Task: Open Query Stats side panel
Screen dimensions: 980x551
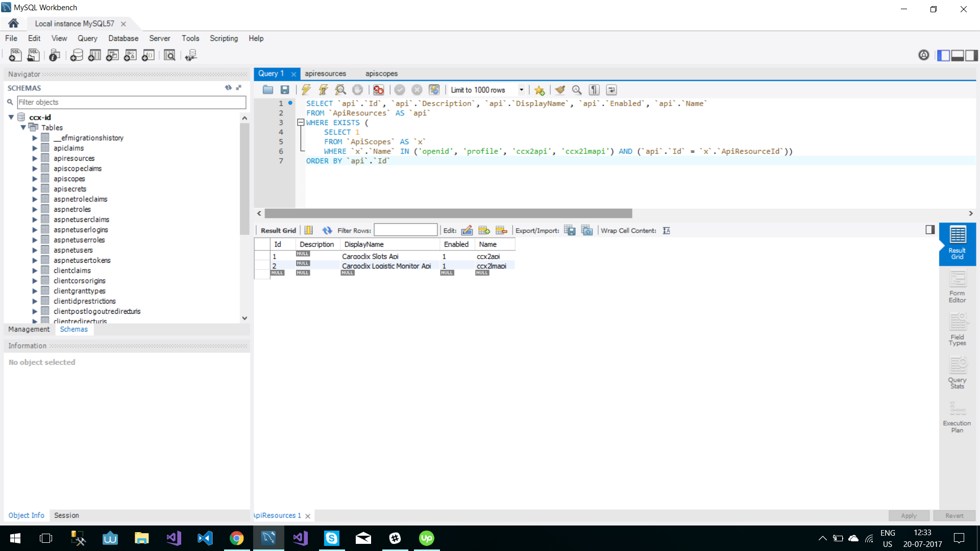Action: [957, 373]
